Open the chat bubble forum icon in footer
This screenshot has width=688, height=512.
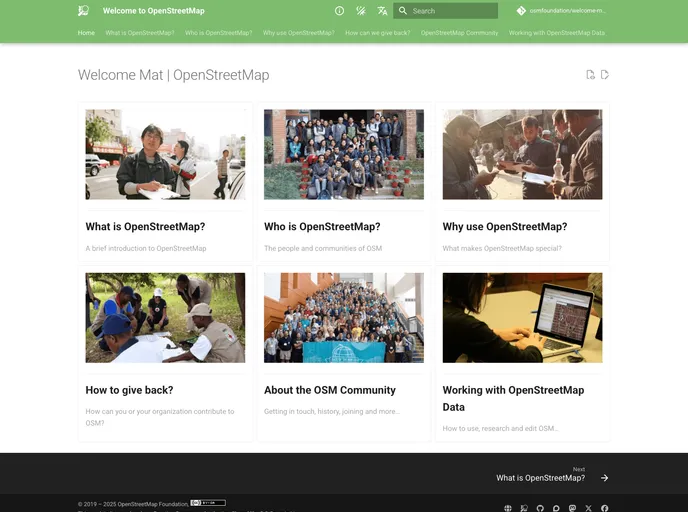click(x=556, y=508)
